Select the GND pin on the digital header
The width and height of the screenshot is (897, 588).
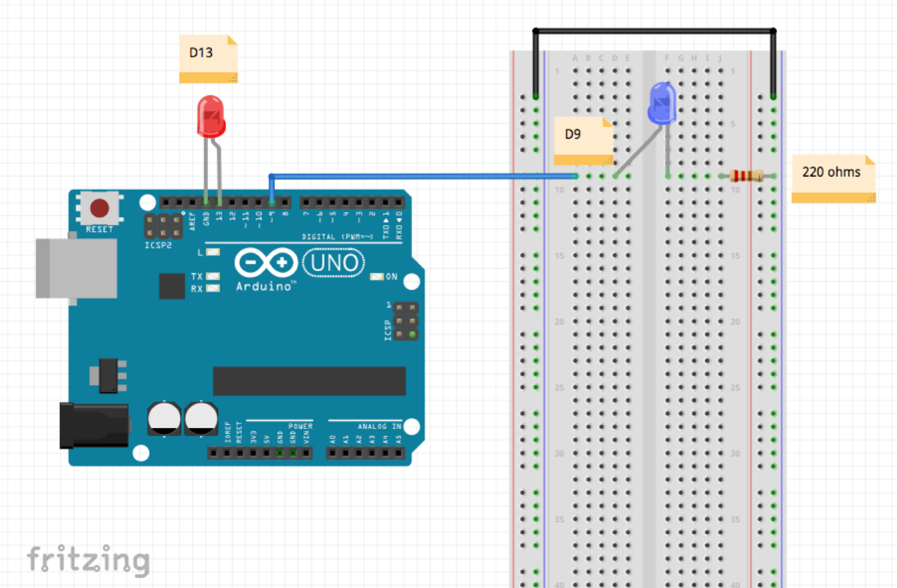206,202
